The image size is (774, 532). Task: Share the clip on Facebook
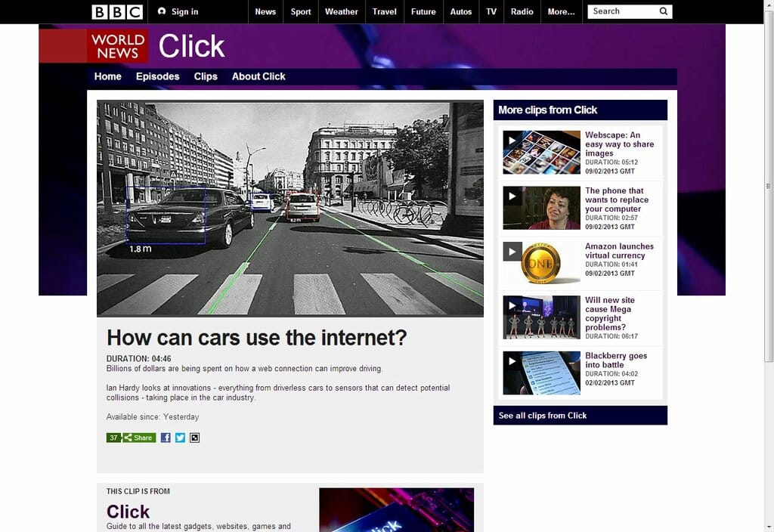click(x=166, y=438)
